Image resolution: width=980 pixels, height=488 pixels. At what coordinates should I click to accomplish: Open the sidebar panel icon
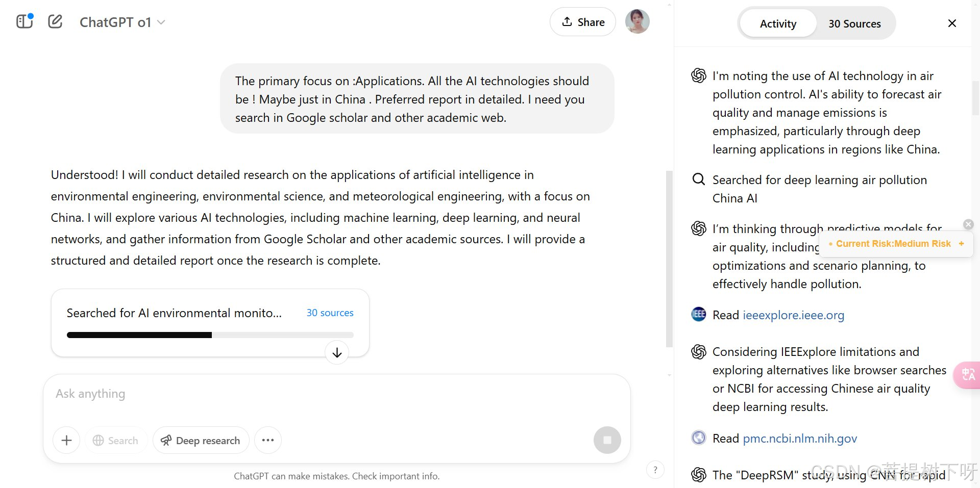point(24,21)
